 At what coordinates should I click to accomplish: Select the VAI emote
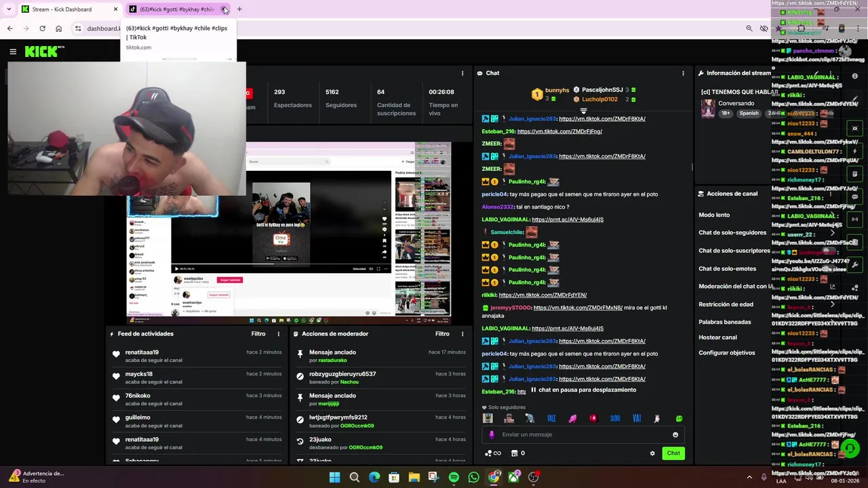[636, 418]
